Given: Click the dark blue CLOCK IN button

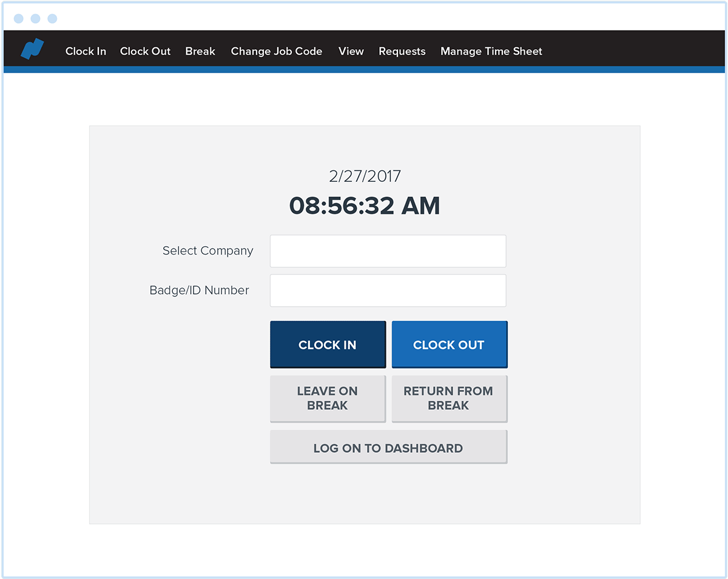Looking at the screenshot, I should click(328, 344).
